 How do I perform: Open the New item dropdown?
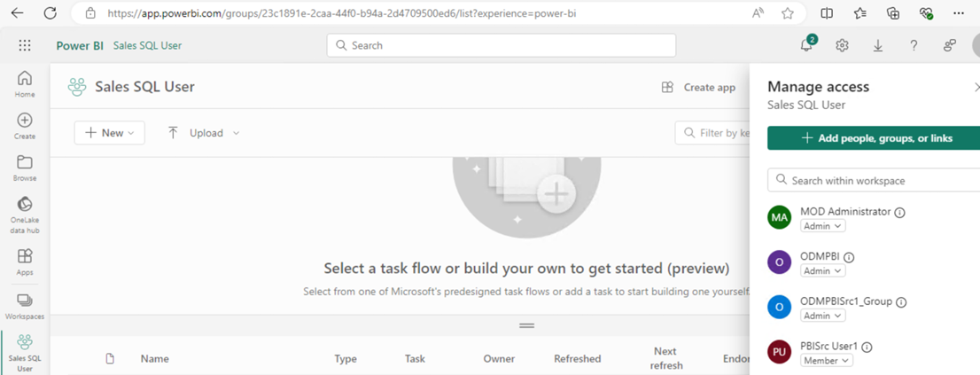(x=109, y=132)
